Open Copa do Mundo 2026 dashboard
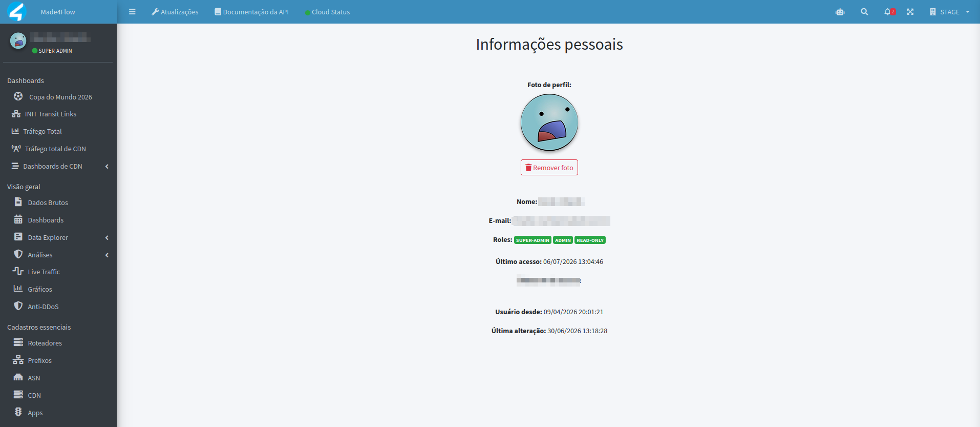Viewport: 980px width, 427px height. click(60, 97)
